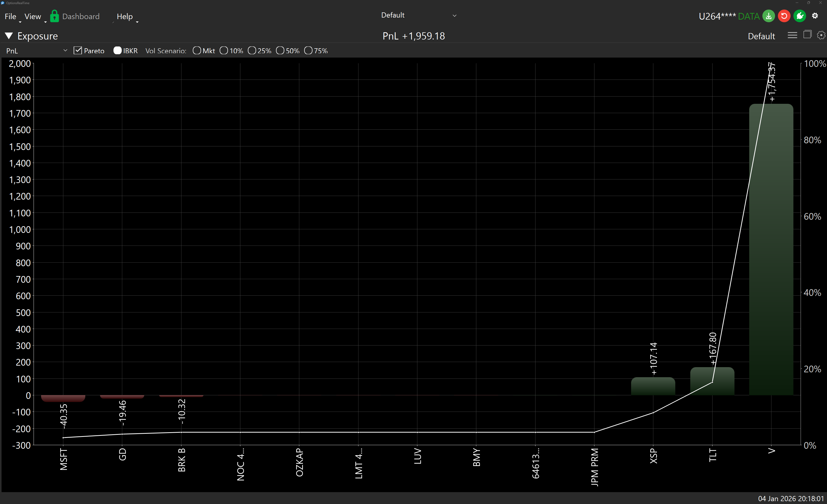Uncheck the Pareto checkbox

(78, 50)
